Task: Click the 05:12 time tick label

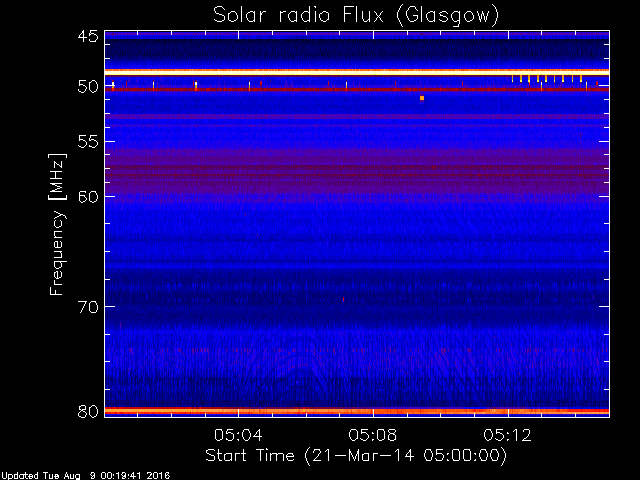Action: [508, 435]
